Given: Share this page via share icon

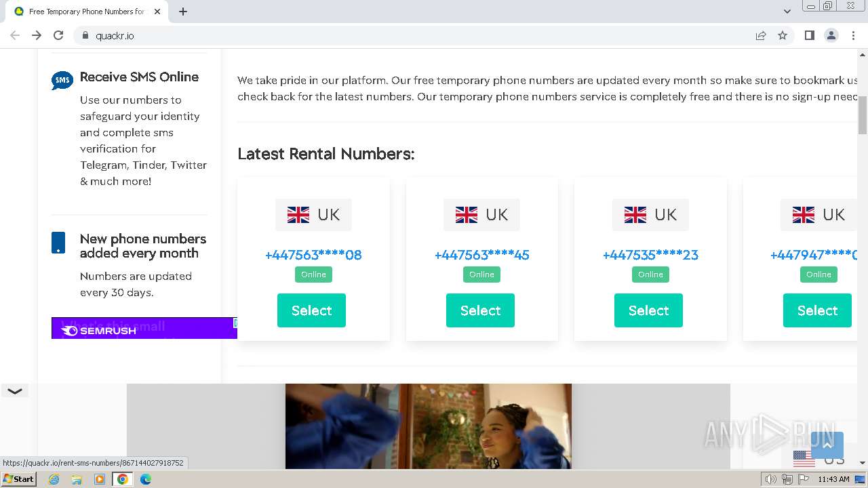Looking at the screenshot, I should (x=761, y=35).
